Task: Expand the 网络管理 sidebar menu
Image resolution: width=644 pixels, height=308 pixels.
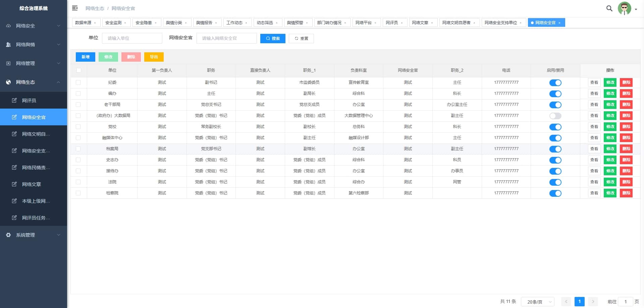Action: coord(34,63)
